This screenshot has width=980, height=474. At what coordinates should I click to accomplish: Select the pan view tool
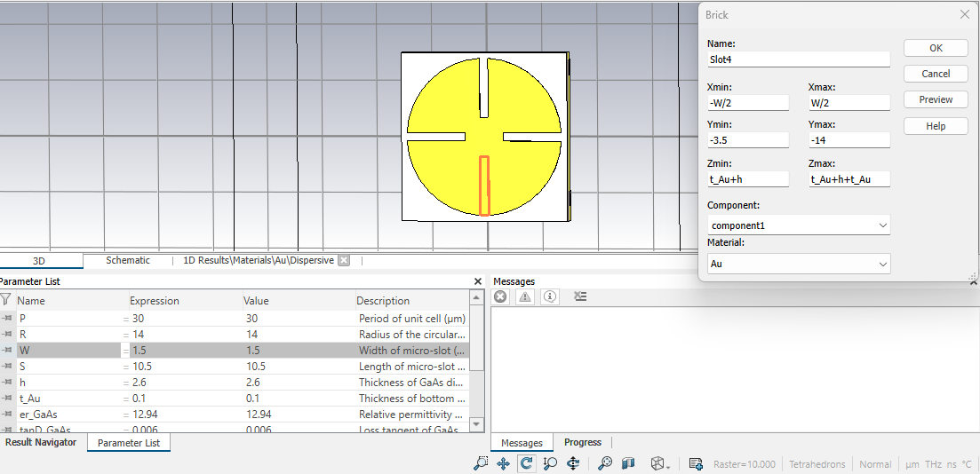(x=503, y=463)
